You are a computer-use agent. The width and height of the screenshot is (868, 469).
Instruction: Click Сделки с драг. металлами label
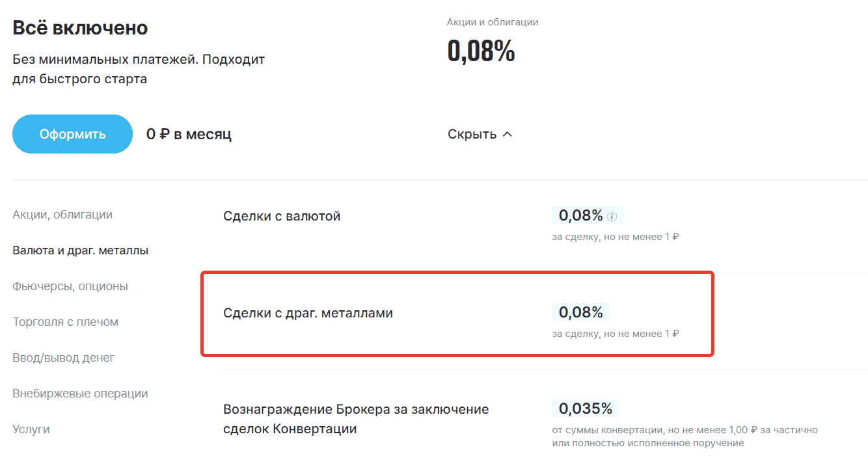tap(308, 313)
